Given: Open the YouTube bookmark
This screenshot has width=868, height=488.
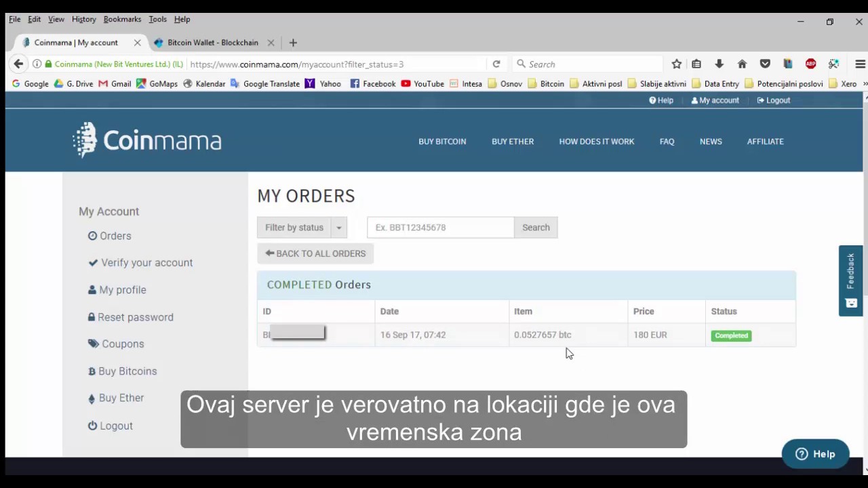Looking at the screenshot, I should pyautogui.click(x=422, y=83).
